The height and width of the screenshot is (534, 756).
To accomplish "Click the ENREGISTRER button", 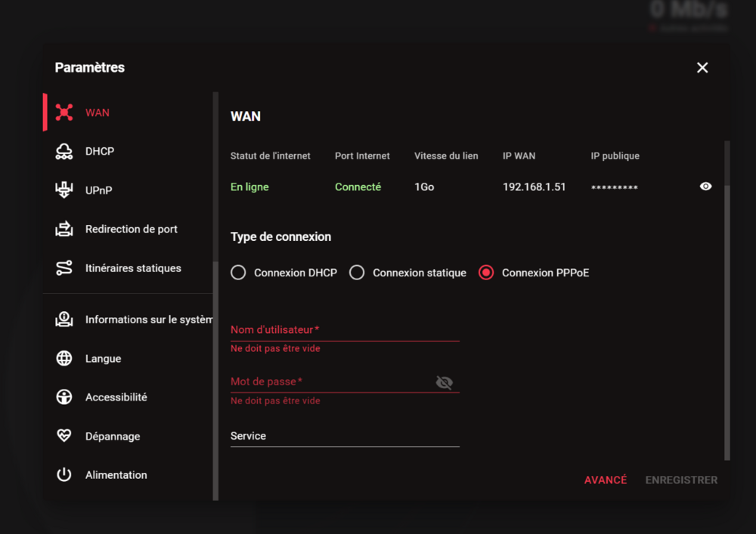I will pyautogui.click(x=681, y=480).
